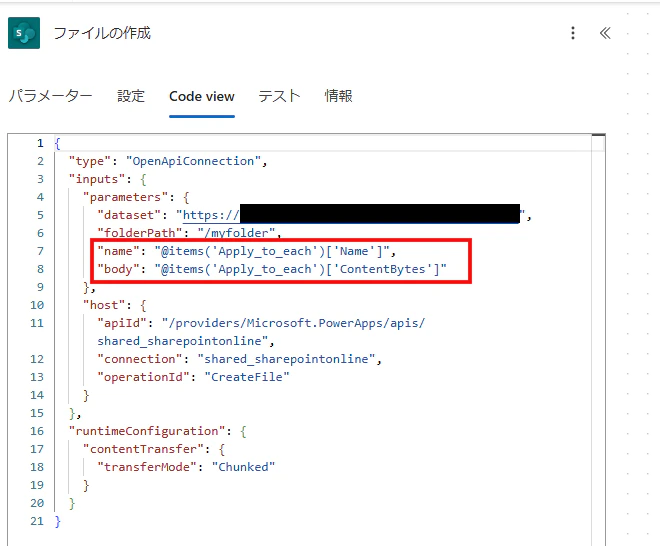Click the shared_sharepointonline wrapped line

[186, 341]
